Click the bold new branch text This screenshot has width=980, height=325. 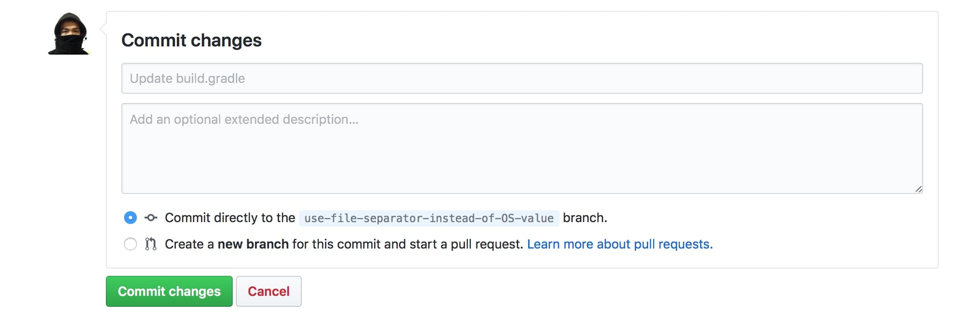(x=253, y=244)
